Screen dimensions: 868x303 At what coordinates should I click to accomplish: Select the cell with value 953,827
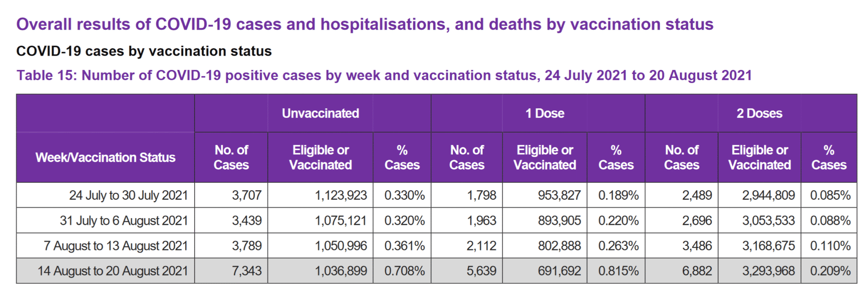pos(559,195)
